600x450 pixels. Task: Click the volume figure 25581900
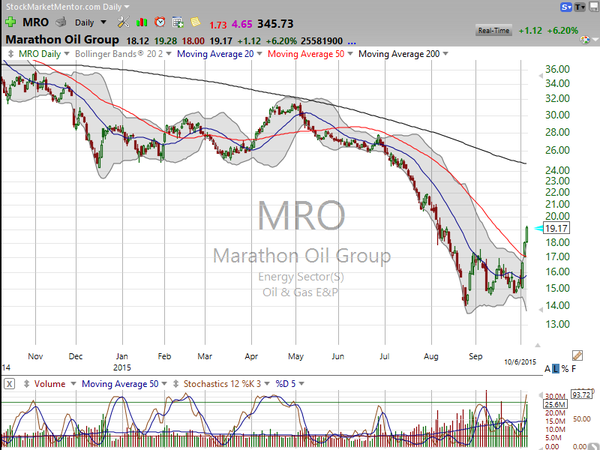coord(321,41)
